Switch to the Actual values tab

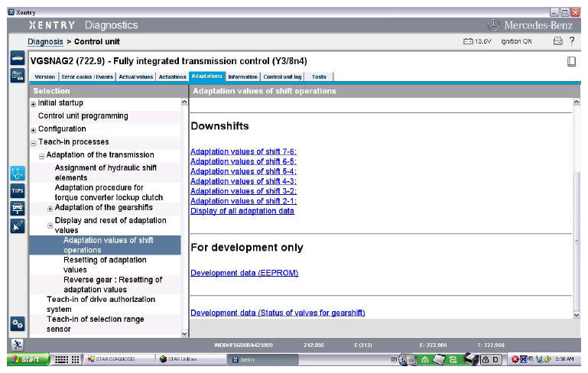[136, 77]
